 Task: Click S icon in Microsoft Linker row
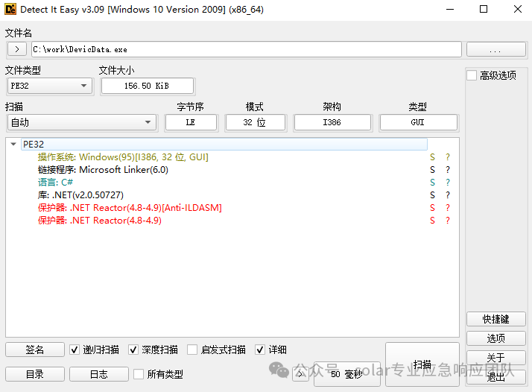(x=432, y=169)
